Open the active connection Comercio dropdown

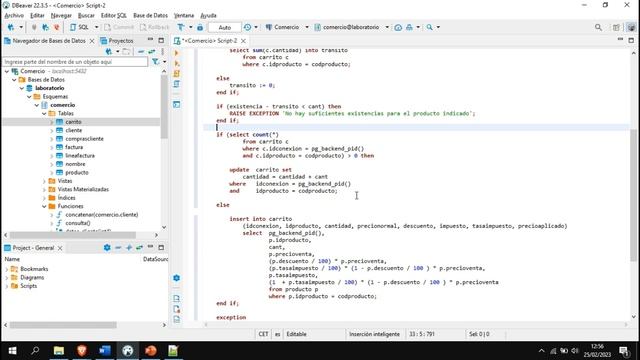pyautogui.click(x=287, y=27)
